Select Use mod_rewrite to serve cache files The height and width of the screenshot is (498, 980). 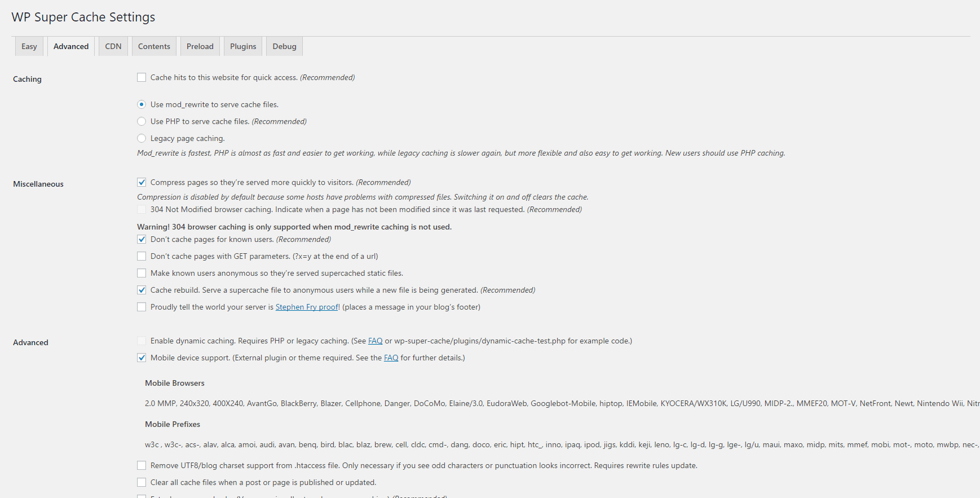click(142, 104)
